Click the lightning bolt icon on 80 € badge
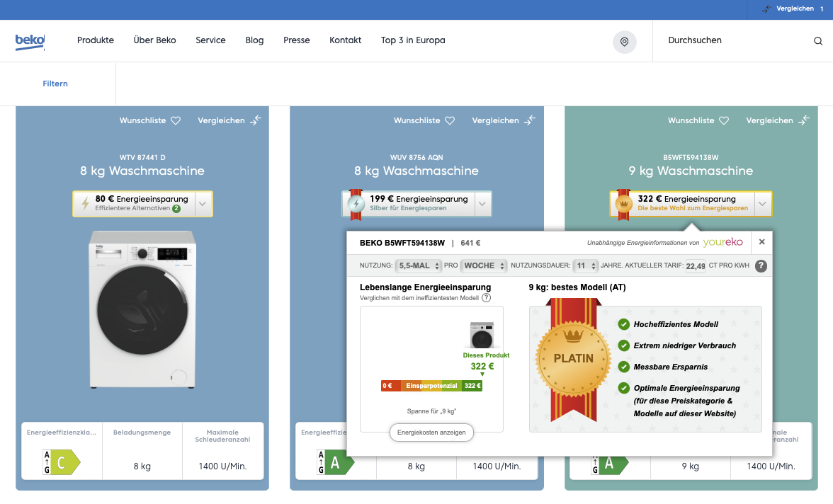This screenshot has width=833, height=504. click(85, 203)
